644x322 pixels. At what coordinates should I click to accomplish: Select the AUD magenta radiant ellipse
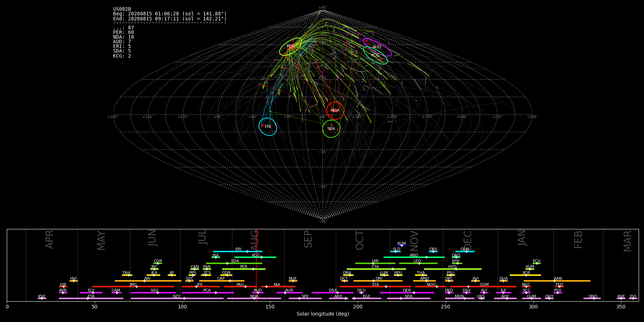point(377,47)
